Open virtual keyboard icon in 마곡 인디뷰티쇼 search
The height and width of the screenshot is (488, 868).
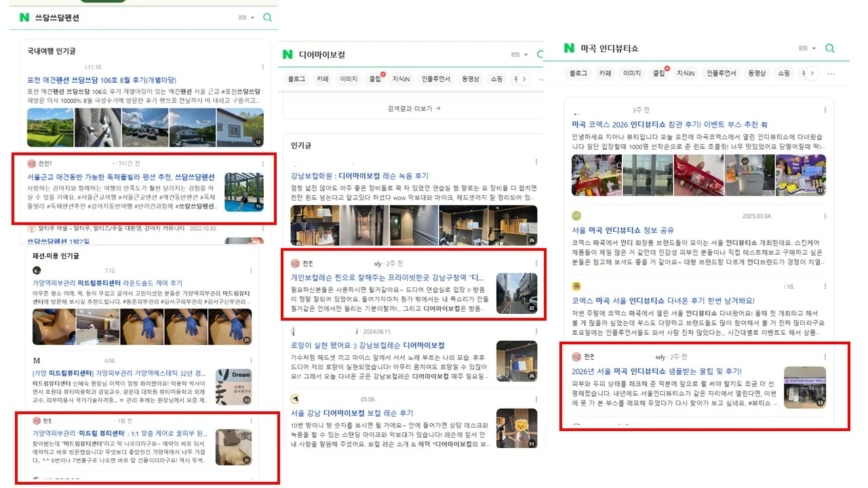[x=804, y=48]
